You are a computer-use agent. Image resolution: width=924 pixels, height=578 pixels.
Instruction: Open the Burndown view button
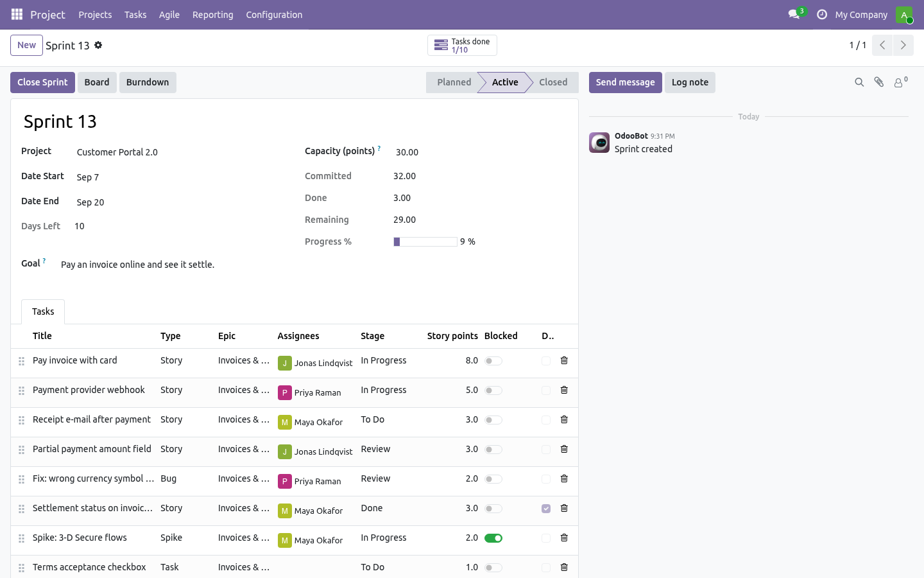pyautogui.click(x=148, y=82)
